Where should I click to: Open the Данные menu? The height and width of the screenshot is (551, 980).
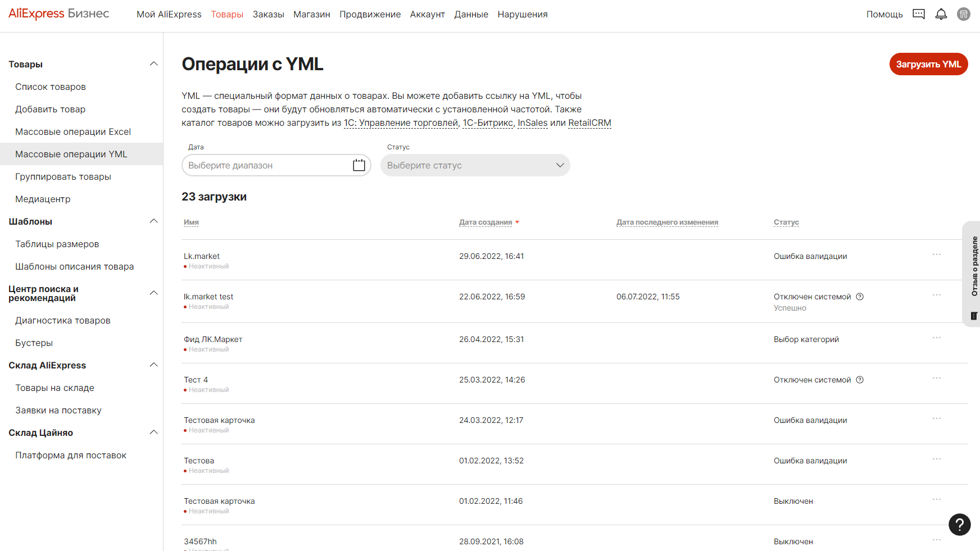pyautogui.click(x=471, y=14)
